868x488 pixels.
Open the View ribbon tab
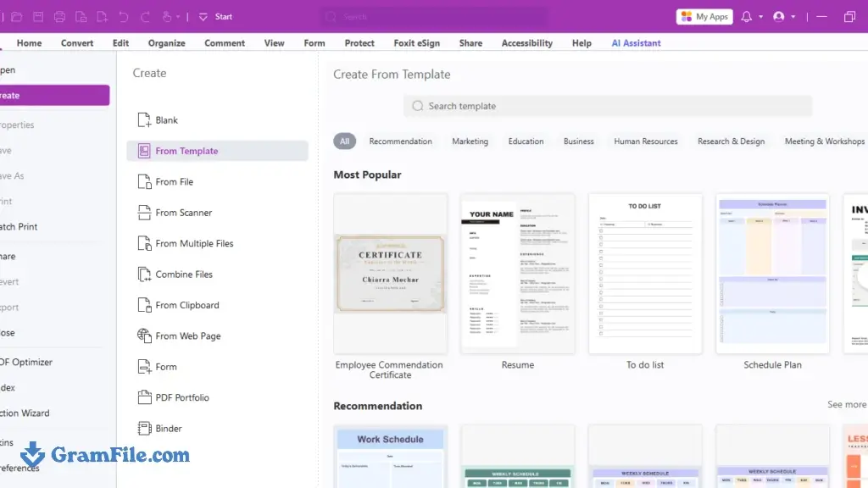[x=274, y=43]
